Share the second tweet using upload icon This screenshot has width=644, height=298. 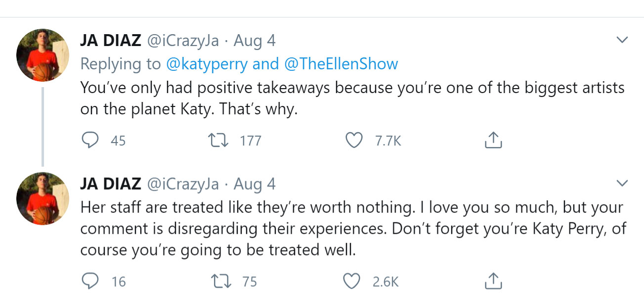click(x=493, y=281)
